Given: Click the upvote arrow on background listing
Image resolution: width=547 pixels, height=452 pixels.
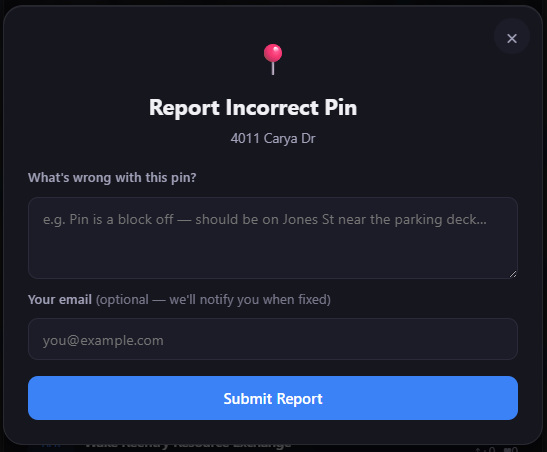Looking at the screenshot, I should tap(478, 450).
